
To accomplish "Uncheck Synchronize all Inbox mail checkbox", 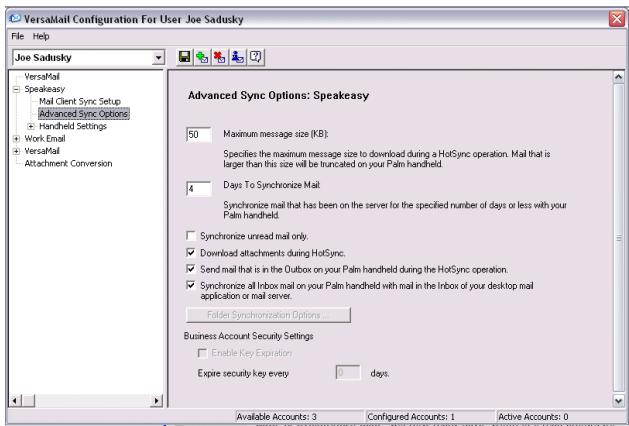I will [191, 286].
